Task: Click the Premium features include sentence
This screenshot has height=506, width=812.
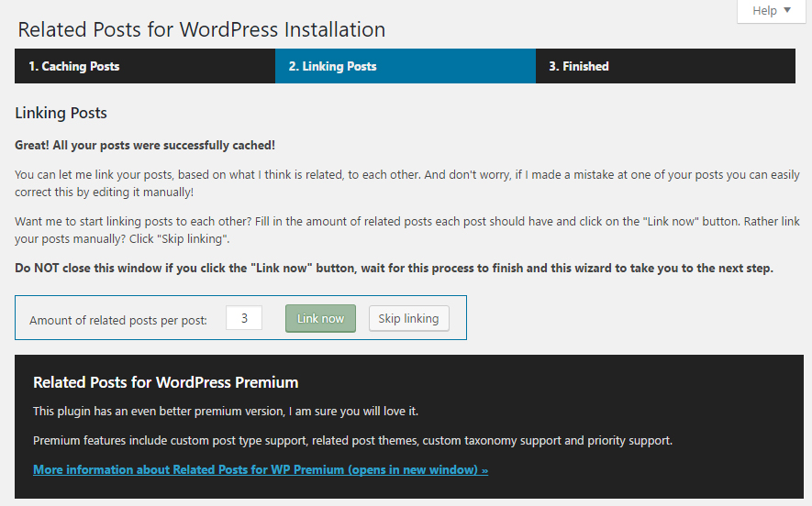Action: point(352,441)
